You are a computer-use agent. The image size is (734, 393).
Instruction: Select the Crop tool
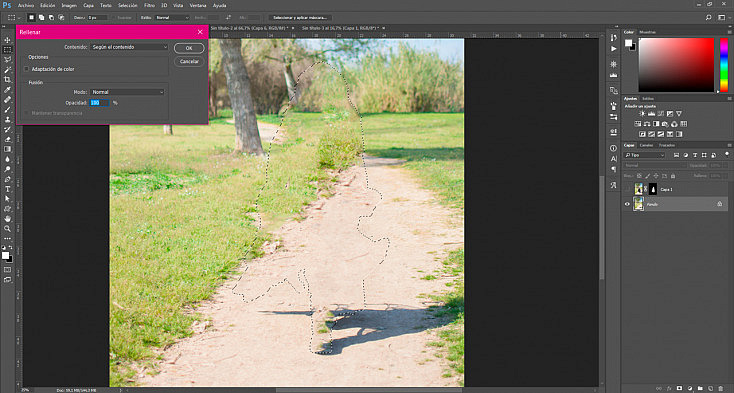pos(7,80)
